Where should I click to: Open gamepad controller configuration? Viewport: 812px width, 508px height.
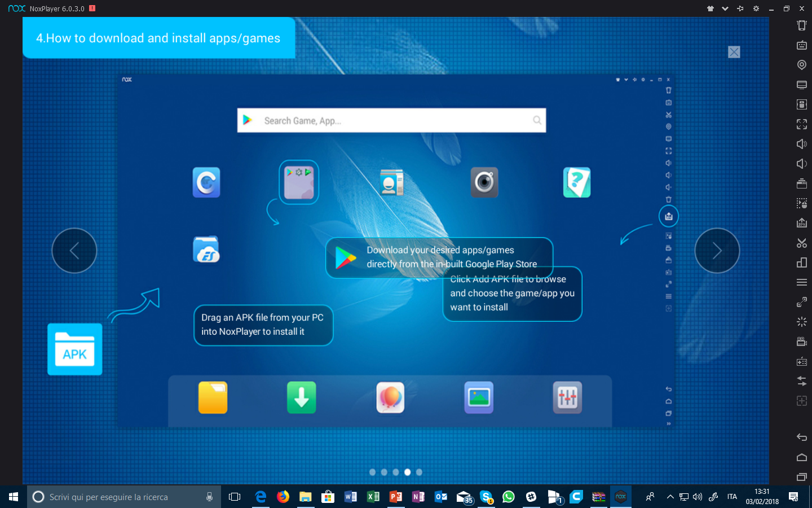801,361
